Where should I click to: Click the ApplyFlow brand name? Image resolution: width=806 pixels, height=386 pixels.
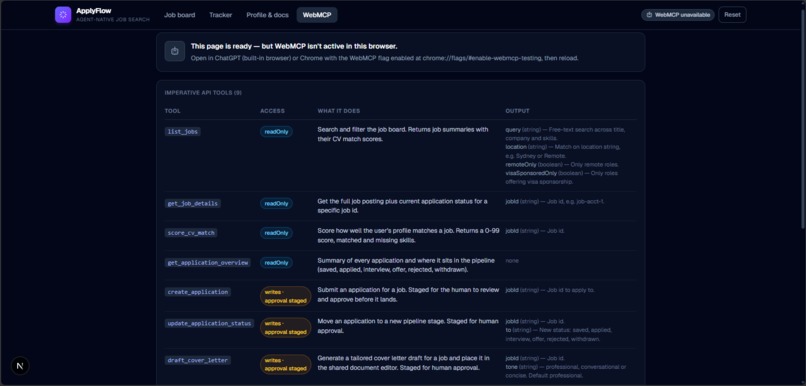pyautogui.click(x=94, y=11)
